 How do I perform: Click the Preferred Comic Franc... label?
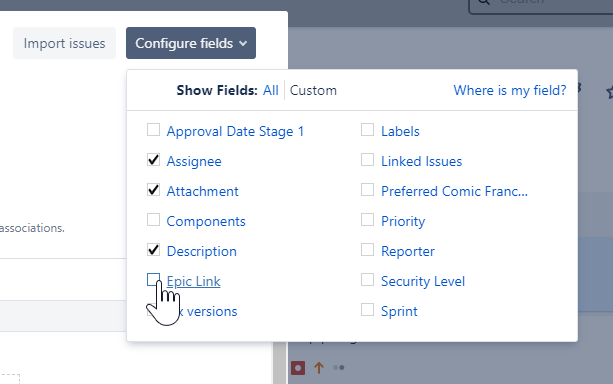454,191
